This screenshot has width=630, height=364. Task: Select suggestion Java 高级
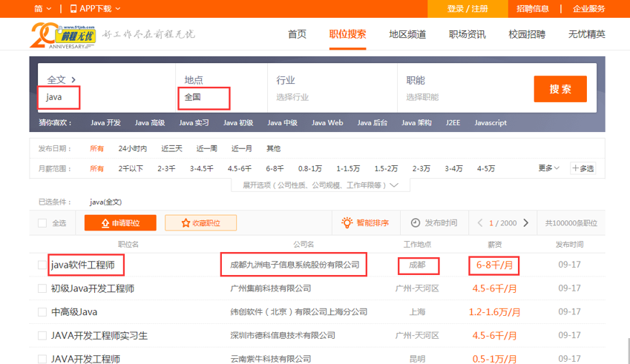pyautogui.click(x=150, y=123)
